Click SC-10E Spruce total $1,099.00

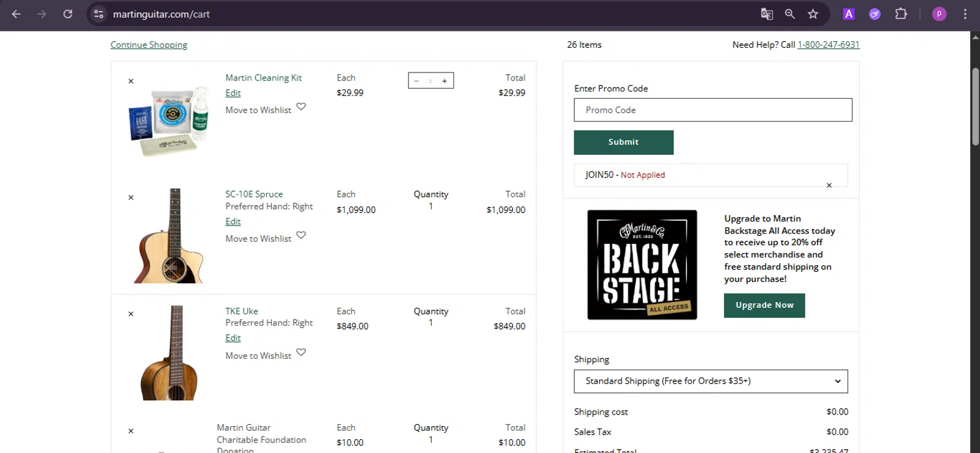click(506, 210)
